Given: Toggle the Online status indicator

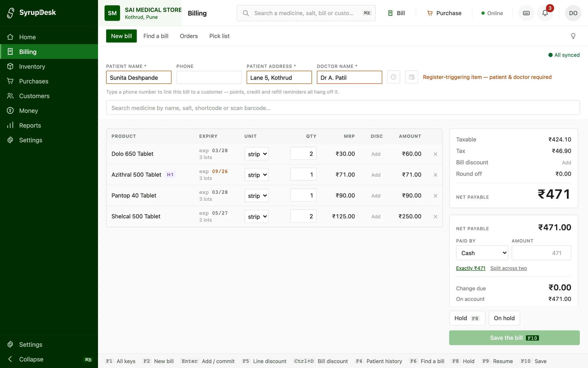Looking at the screenshot, I should 492,13.
